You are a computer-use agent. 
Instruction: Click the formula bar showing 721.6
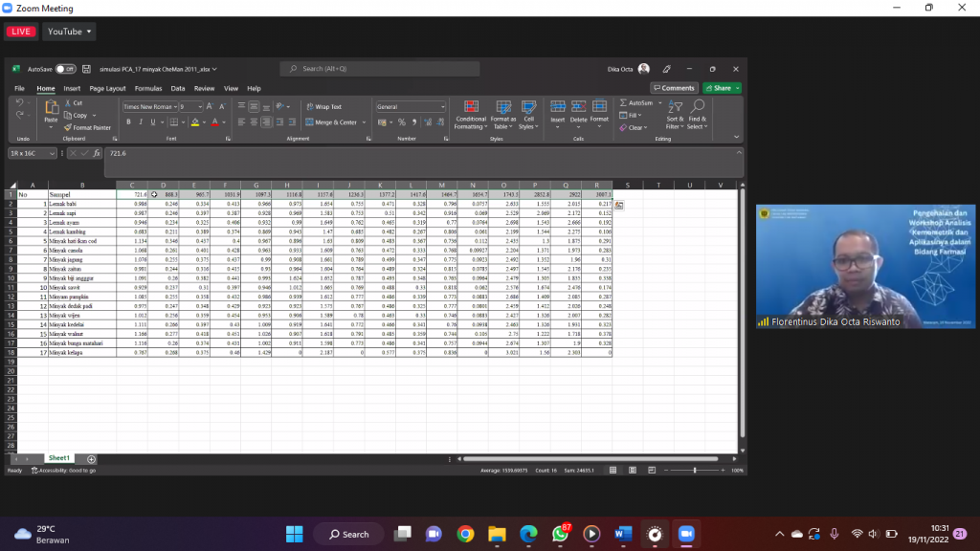(423, 162)
